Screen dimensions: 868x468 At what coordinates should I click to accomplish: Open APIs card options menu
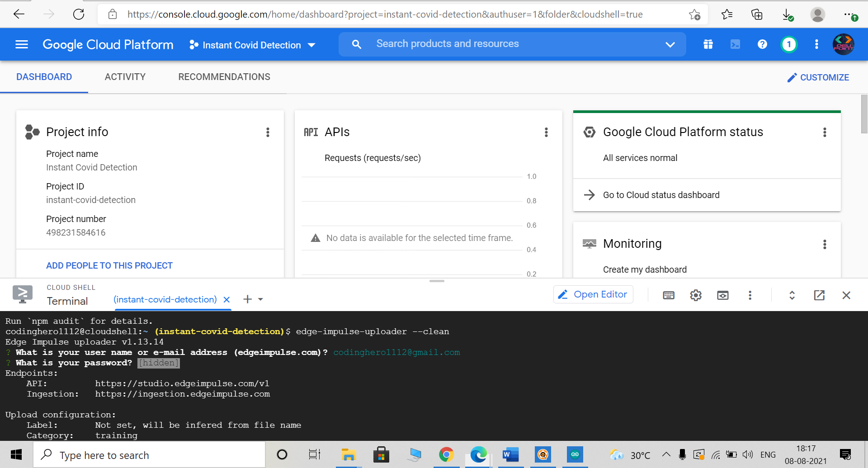[546, 132]
